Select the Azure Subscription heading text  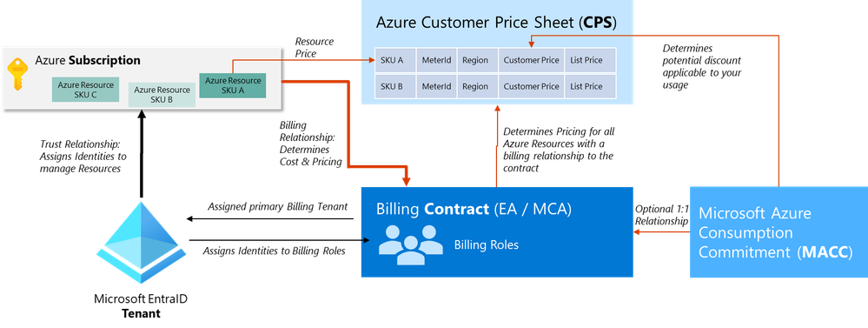88,60
